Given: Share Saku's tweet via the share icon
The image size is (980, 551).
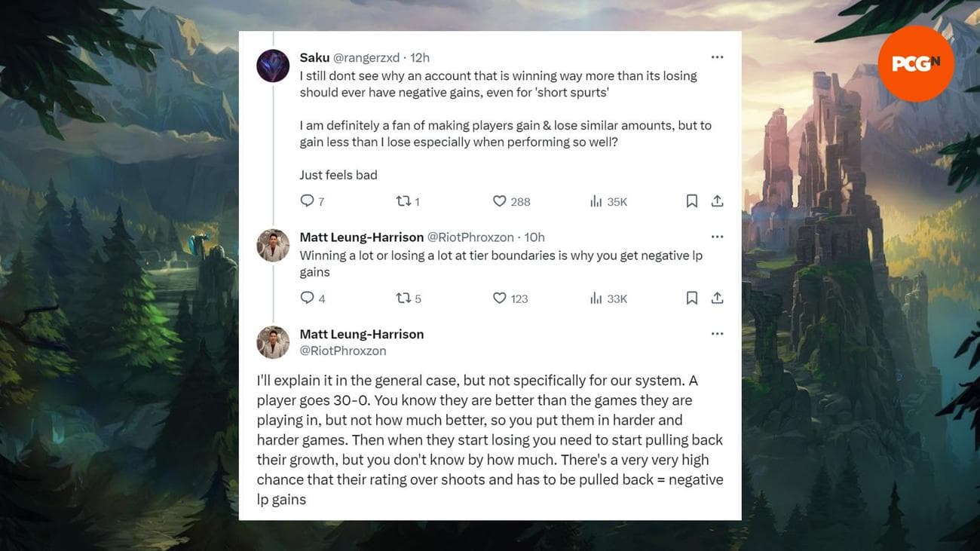Looking at the screenshot, I should coord(717,201).
